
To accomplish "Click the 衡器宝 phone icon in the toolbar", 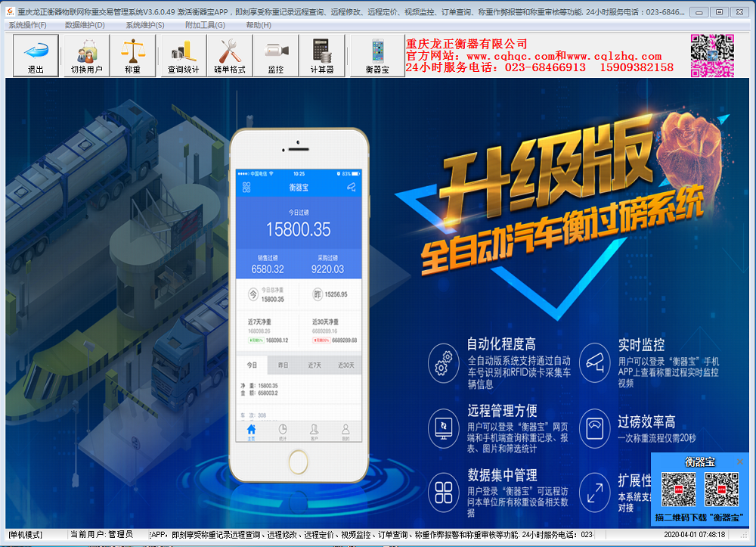I will coord(377,56).
